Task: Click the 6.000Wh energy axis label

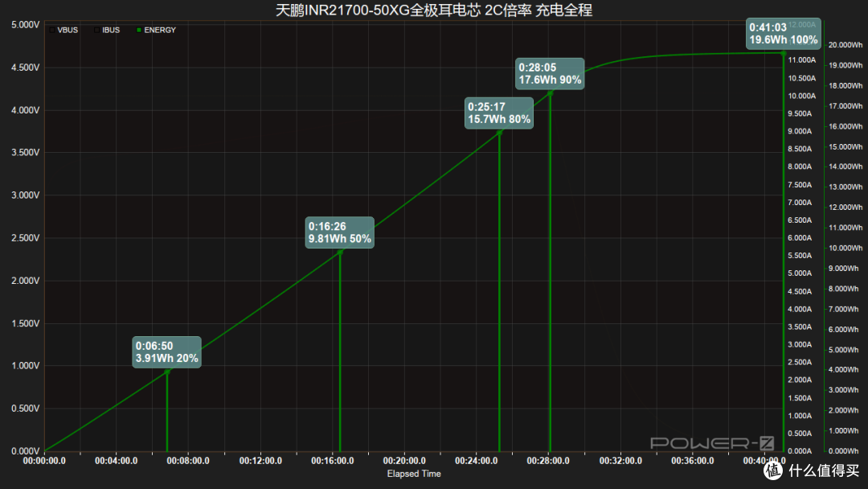Action: click(844, 330)
